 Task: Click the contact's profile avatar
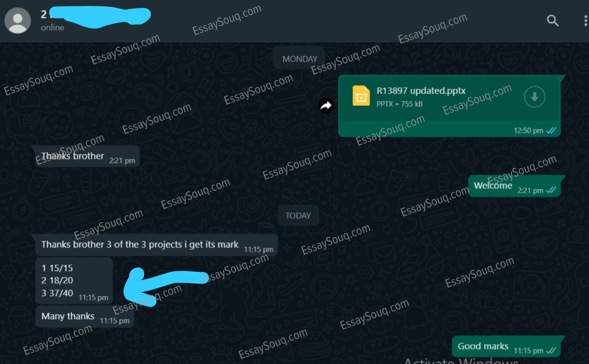coord(18,21)
